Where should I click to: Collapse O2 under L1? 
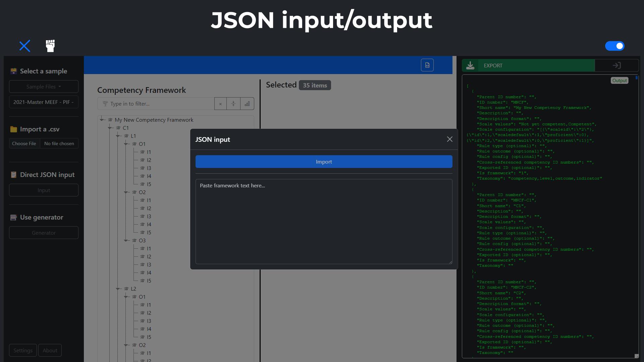click(x=126, y=192)
